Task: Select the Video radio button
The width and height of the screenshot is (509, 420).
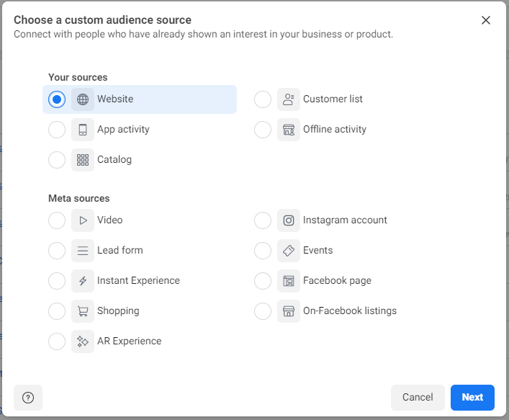Action: [x=57, y=220]
